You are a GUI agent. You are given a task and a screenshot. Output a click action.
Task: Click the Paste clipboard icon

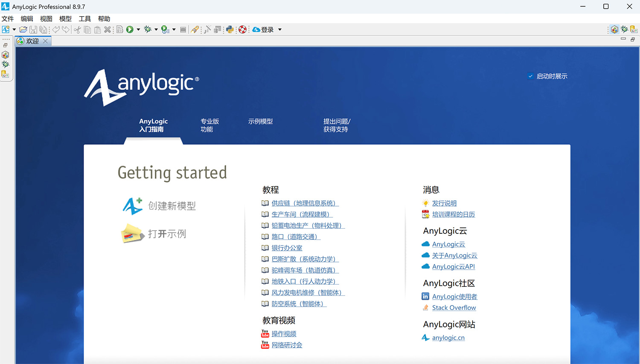98,29
